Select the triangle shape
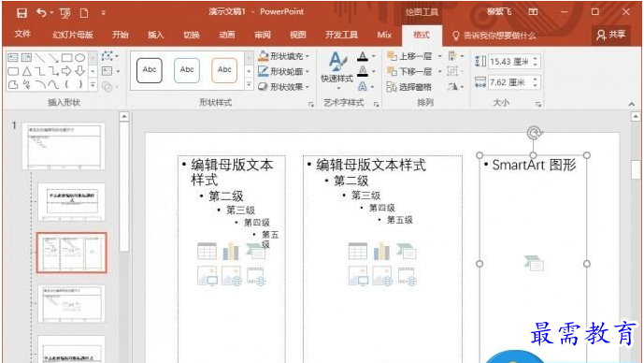Image resolution: width=644 pixels, height=363 pixels. [27, 71]
